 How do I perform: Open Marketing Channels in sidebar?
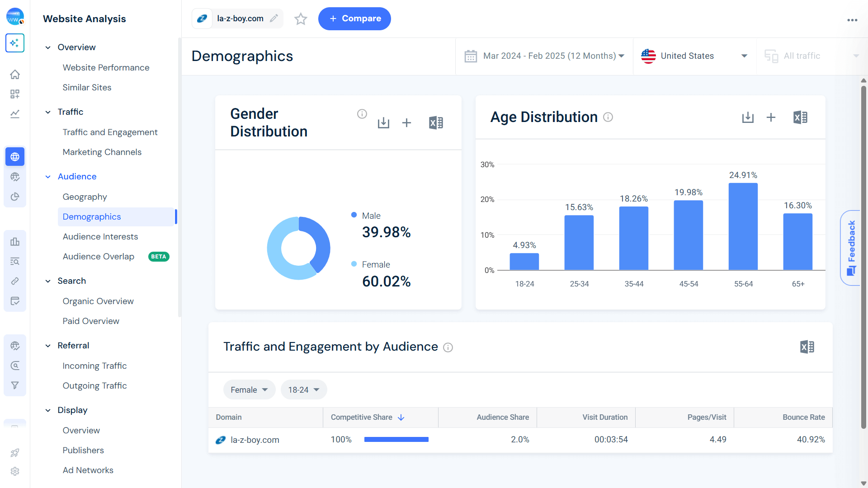coord(102,152)
